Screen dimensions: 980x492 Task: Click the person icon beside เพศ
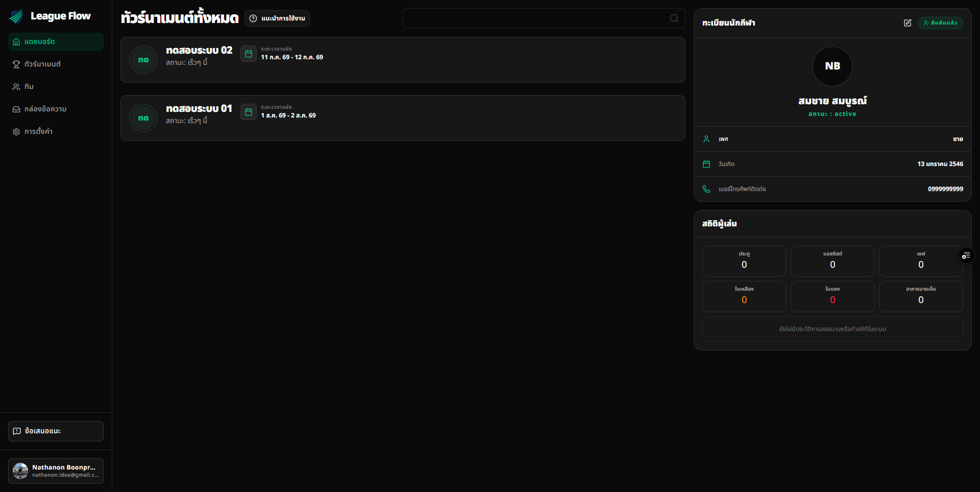(706, 139)
